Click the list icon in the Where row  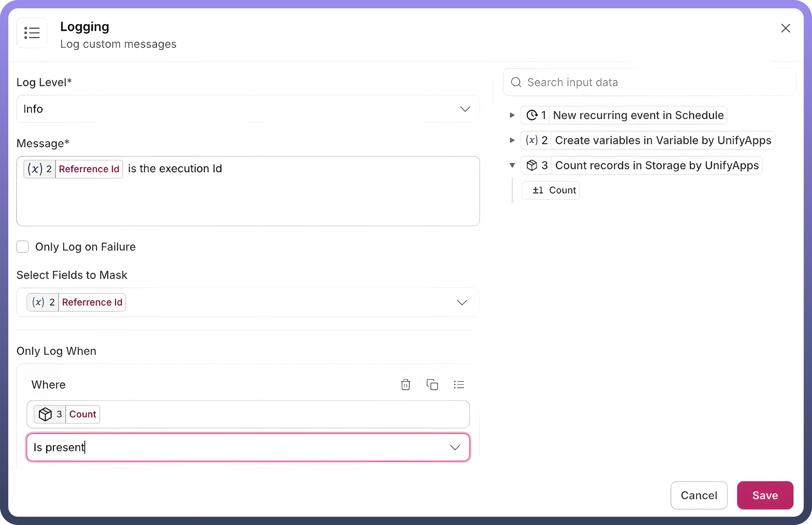[x=459, y=385]
